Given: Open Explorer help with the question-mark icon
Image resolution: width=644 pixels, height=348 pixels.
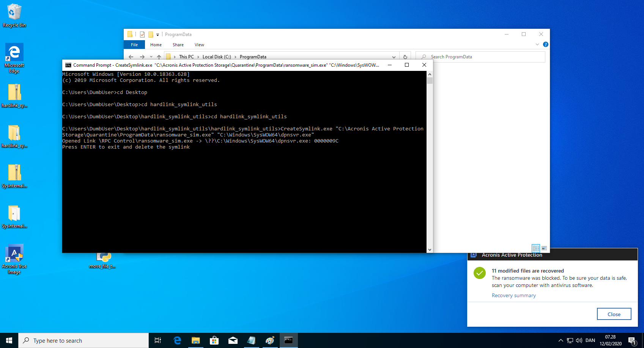Looking at the screenshot, I should pos(545,44).
